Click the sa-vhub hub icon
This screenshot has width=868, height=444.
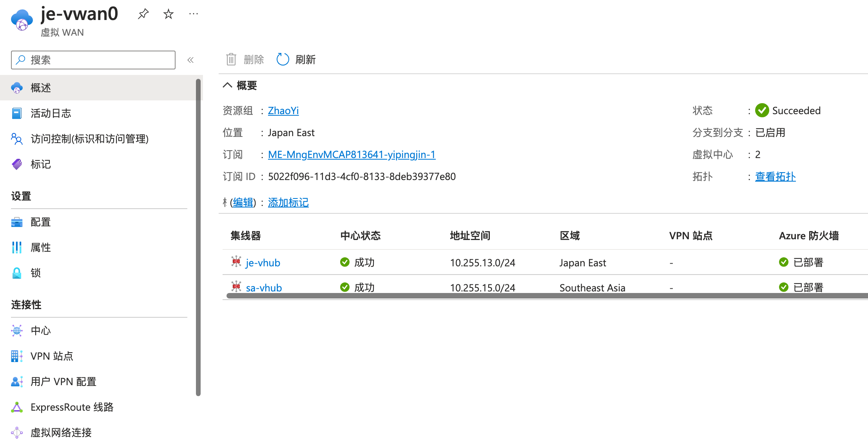(236, 287)
